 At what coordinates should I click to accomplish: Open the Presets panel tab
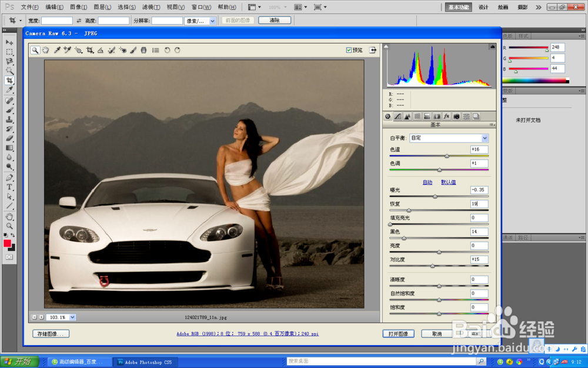pyautogui.click(x=466, y=117)
